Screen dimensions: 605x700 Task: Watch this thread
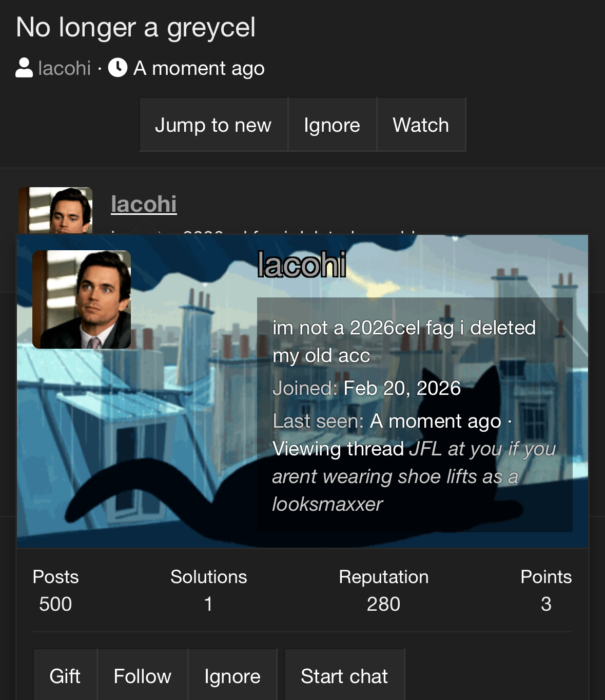(421, 125)
